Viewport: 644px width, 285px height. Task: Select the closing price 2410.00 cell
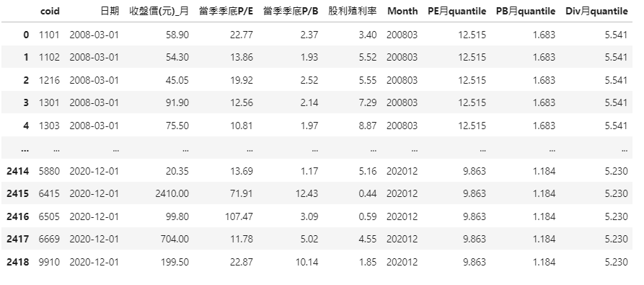pyautogui.click(x=172, y=193)
